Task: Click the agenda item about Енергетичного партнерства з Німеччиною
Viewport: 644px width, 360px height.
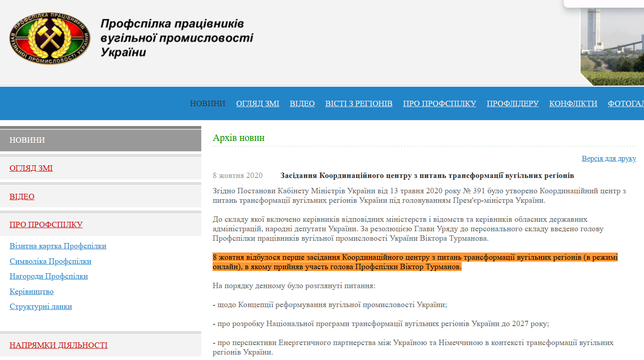Action: [413, 347]
